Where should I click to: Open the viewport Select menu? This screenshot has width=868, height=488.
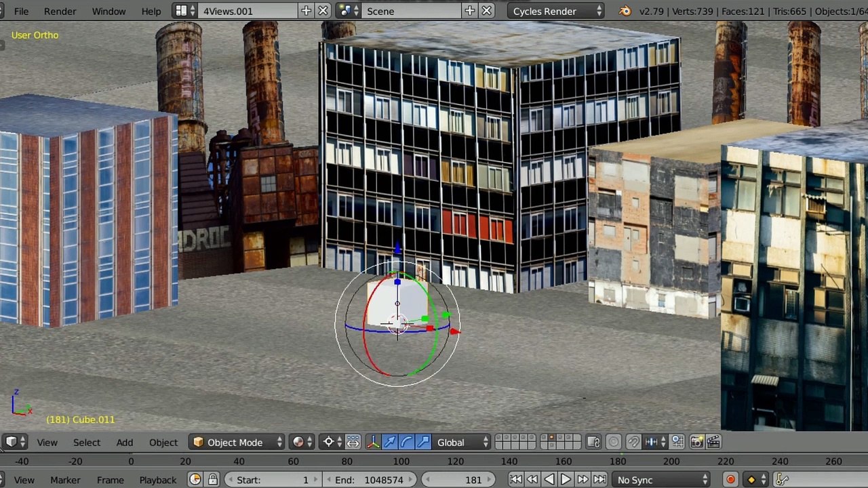[87, 442]
